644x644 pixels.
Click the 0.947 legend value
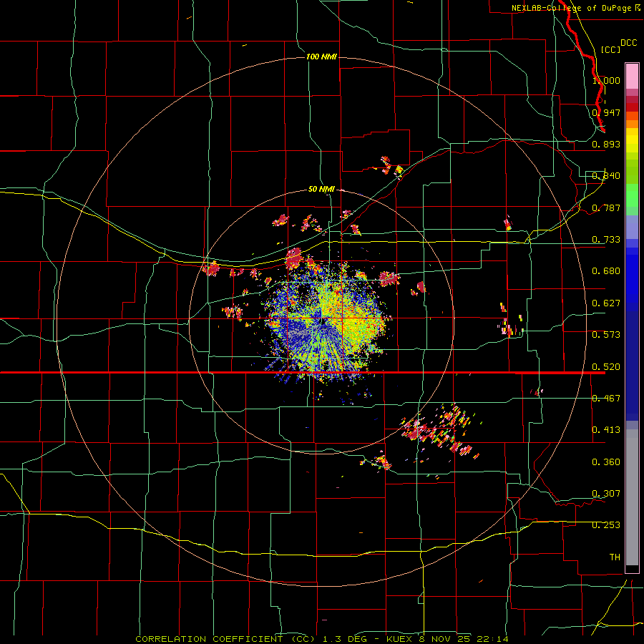pos(606,112)
